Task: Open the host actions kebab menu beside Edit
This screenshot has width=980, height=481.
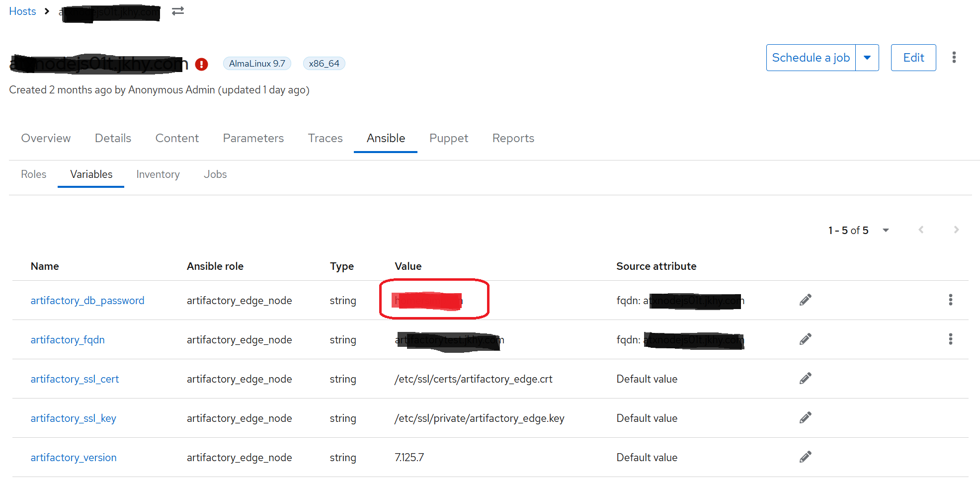Action: 954,58
